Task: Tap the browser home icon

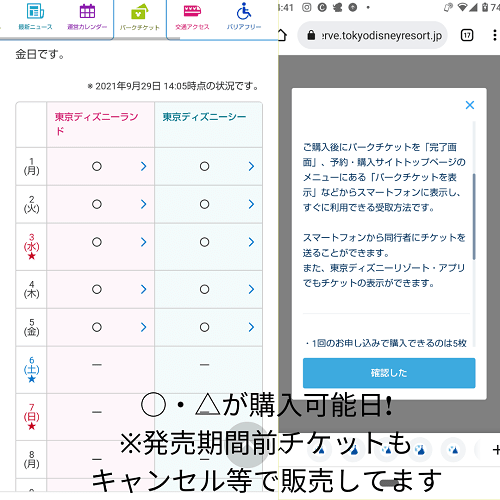Action: [282, 35]
